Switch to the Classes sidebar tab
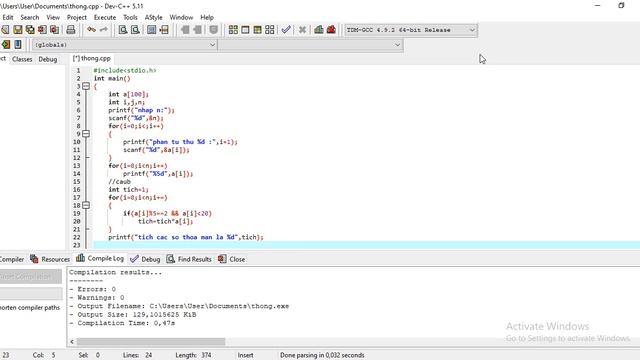The width and height of the screenshot is (640, 360). [x=22, y=59]
